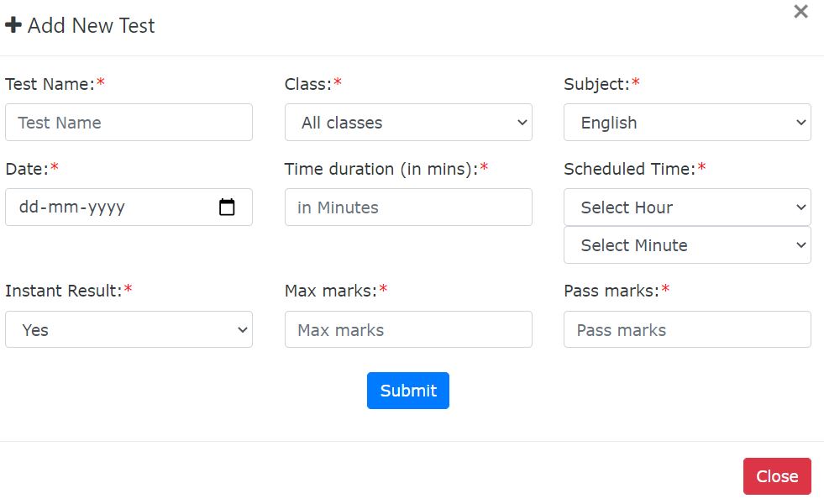
Task: Focus the Max marks input field
Action: tap(408, 330)
